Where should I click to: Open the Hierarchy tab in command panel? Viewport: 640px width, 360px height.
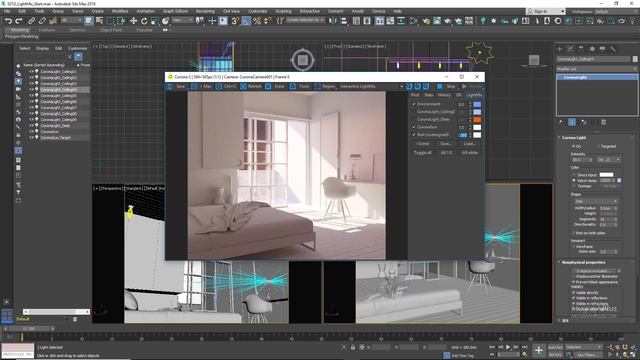(x=581, y=49)
